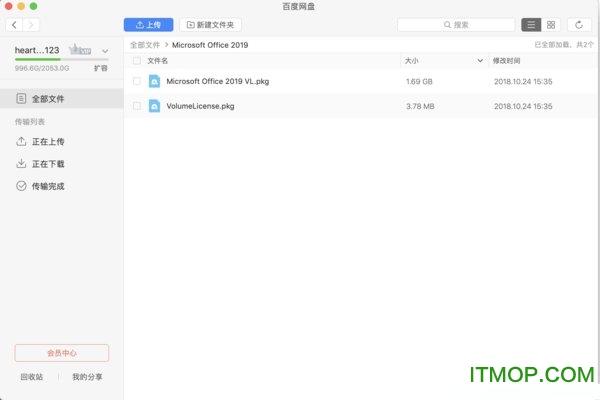
Task: Minimize the window with the yellow button
Action: [x=21, y=6]
